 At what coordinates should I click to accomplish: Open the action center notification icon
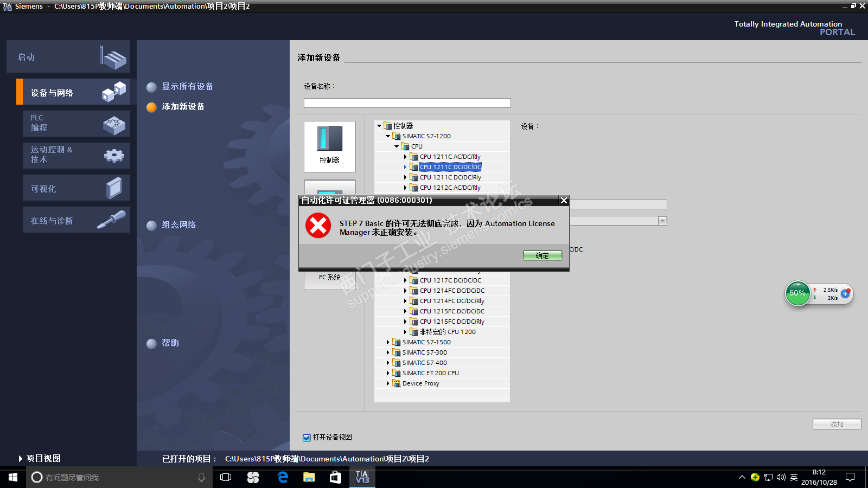tap(850, 477)
